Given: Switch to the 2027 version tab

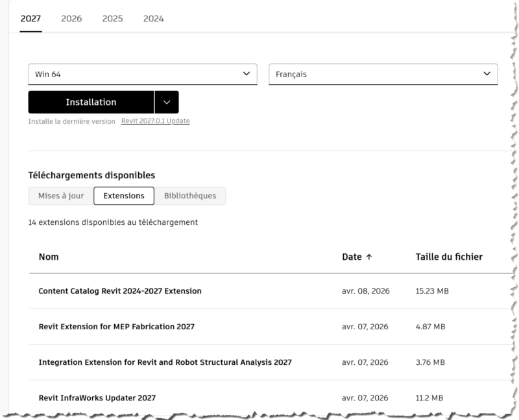Looking at the screenshot, I should tap(30, 19).
